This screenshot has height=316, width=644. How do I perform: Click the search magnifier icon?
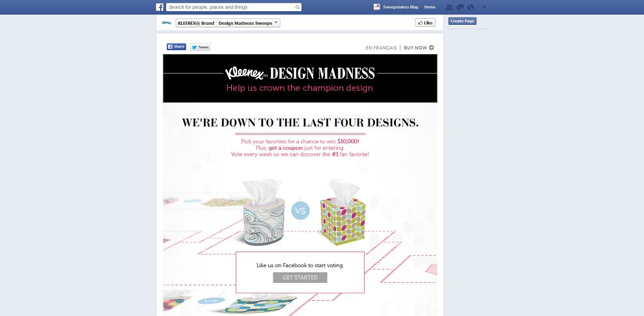[x=298, y=7]
